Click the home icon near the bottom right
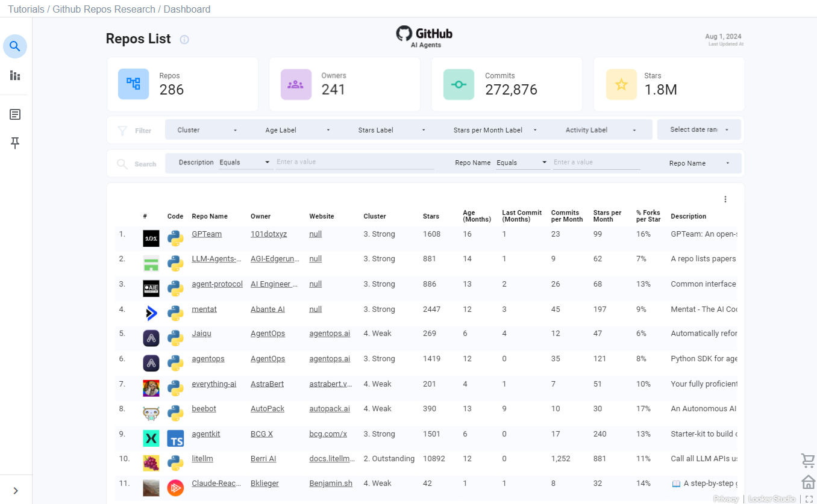This screenshot has width=817, height=504. (x=808, y=482)
